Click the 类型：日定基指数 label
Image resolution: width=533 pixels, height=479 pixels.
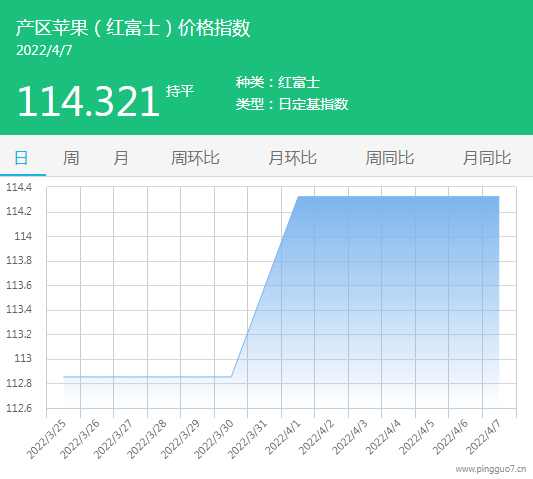coord(292,104)
